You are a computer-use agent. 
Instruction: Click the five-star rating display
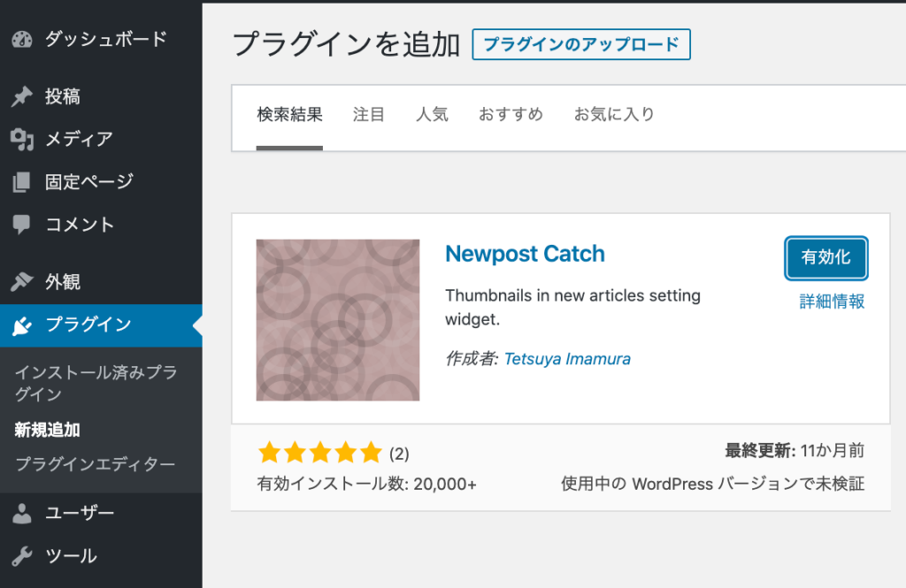click(319, 453)
